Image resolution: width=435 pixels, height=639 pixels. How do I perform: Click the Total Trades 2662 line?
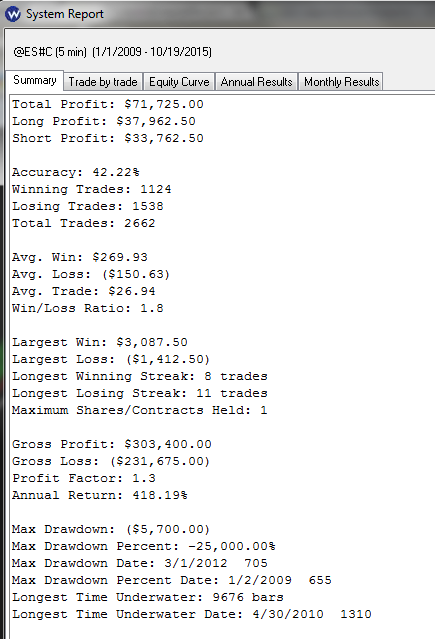point(84,223)
